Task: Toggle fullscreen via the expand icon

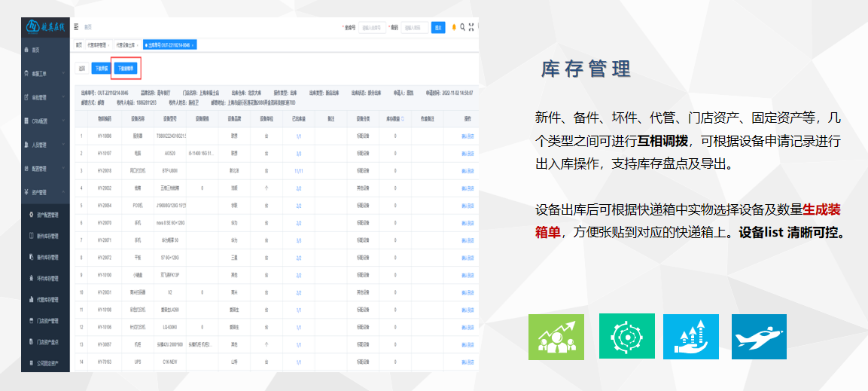Action: [471, 27]
